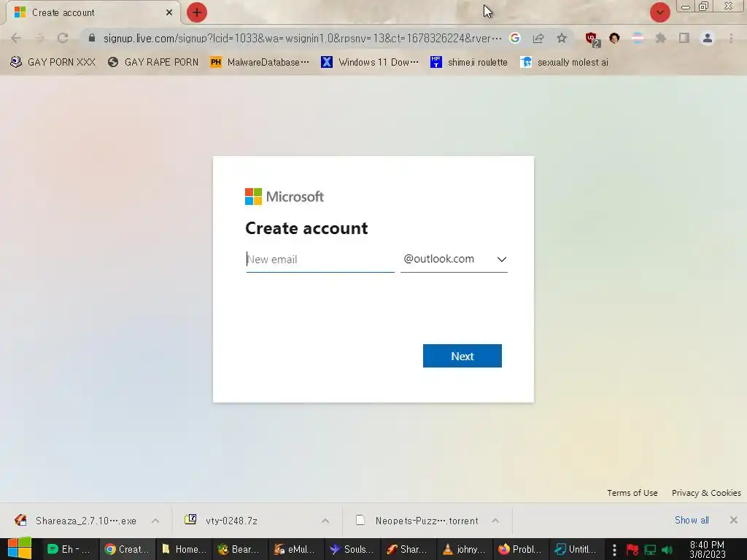Screen dimensions: 747x560
Task: Bookmark this page with the star icon
Action: click(562, 38)
